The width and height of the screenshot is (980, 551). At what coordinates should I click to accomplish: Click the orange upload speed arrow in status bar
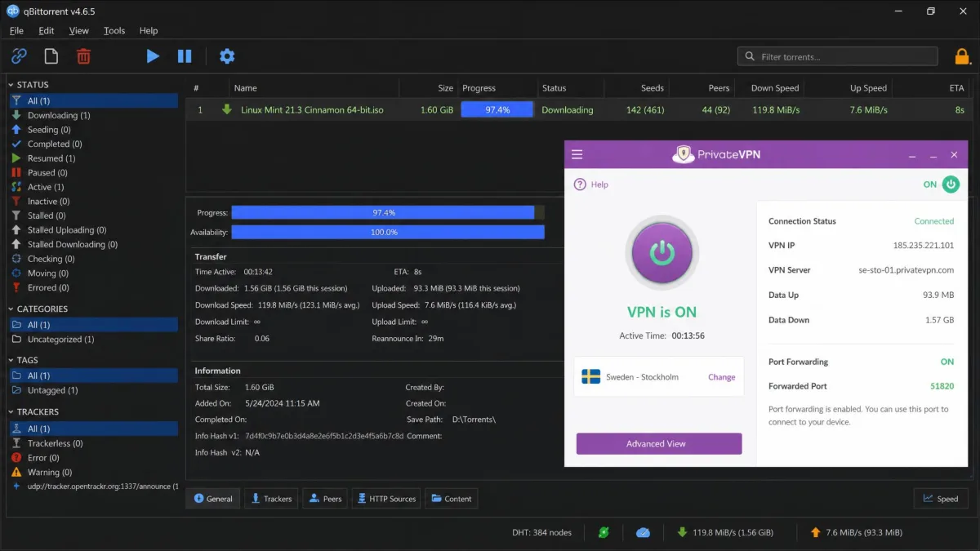[815, 532]
